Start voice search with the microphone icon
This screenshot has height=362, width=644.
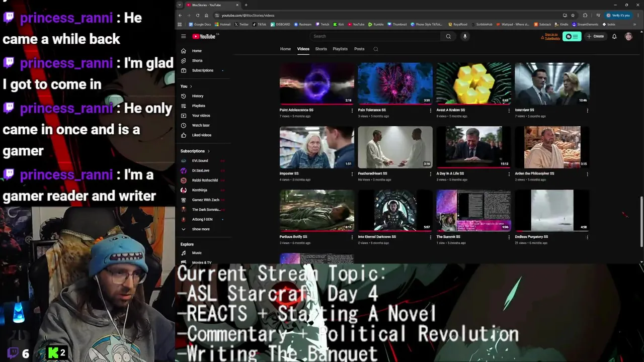[x=465, y=36]
